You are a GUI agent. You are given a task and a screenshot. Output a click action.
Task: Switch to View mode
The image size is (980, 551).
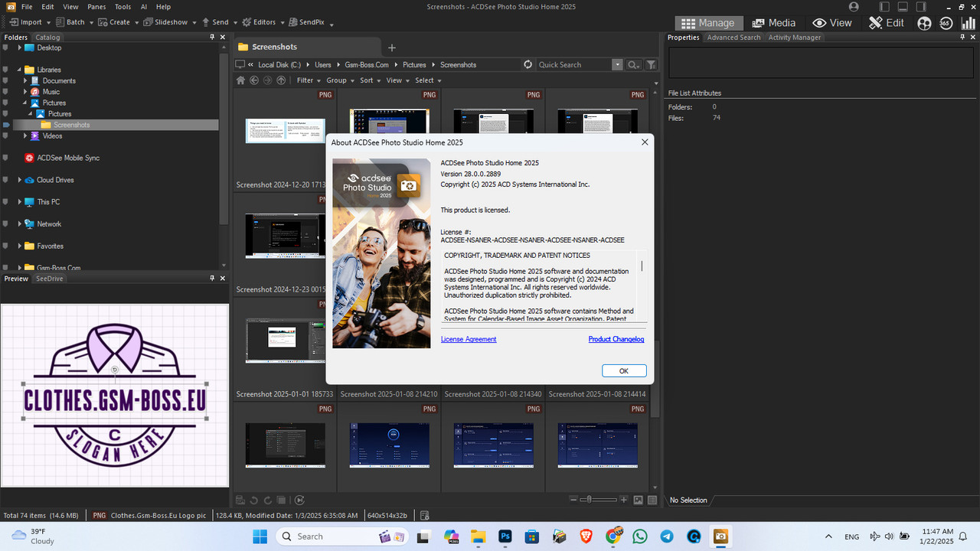click(832, 23)
